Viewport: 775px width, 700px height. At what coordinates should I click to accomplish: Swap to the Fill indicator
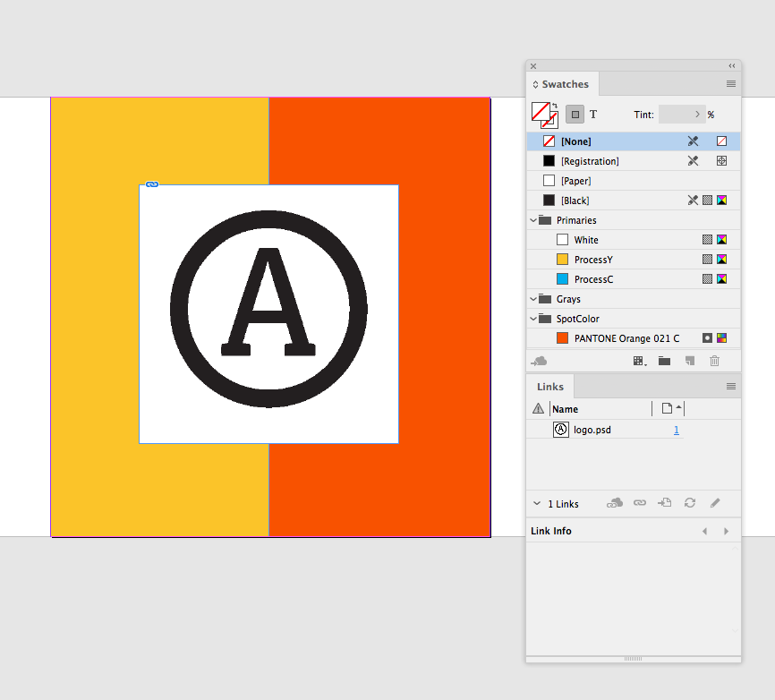(x=539, y=108)
